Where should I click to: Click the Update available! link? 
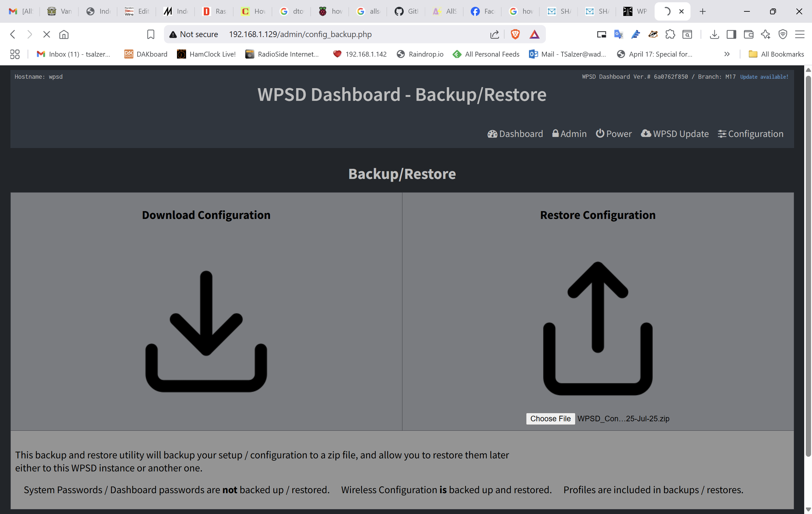pyautogui.click(x=764, y=76)
